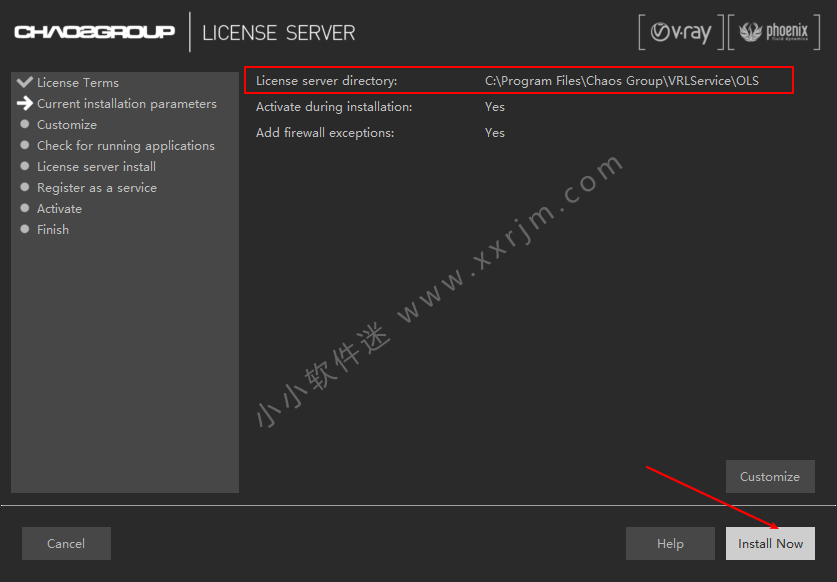Click the Activate during installation label
Image resolution: width=837 pixels, height=582 pixels.
(x=334, y=107)
